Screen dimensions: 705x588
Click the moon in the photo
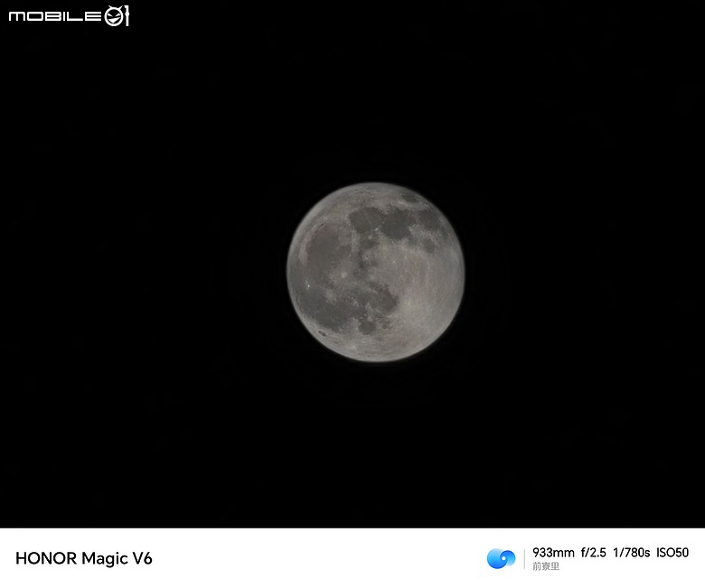coord(375,272)
